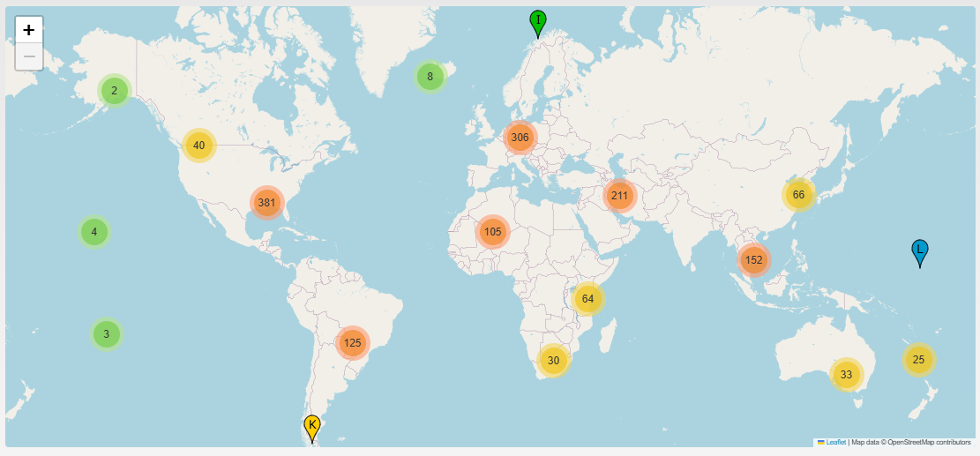Click the zoom in plus button
The image size is (980, 456).
coord(29,29)
